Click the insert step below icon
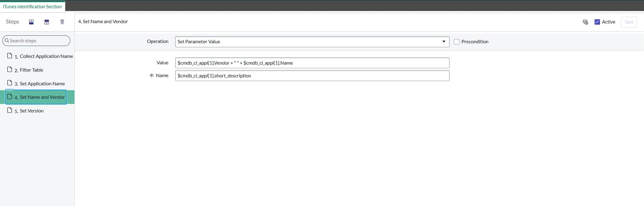This screenshot has height=206, width=644. (47, 22)
